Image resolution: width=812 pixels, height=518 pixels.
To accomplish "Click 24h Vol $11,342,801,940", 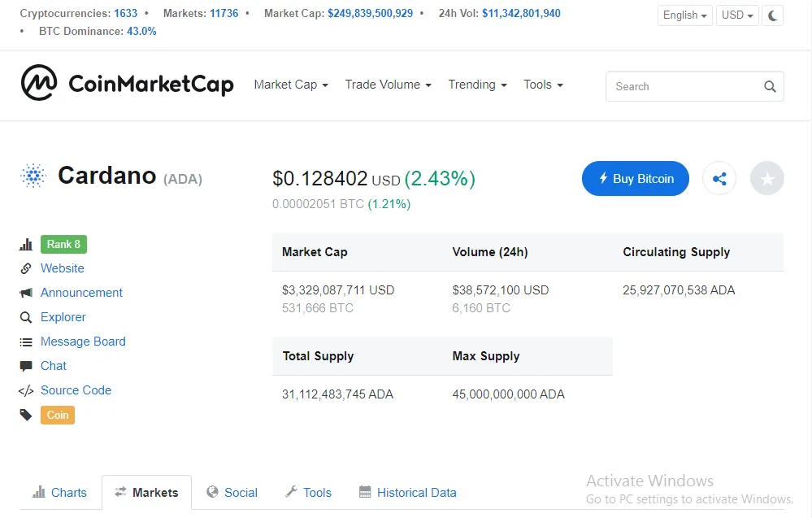I will 521,14.
